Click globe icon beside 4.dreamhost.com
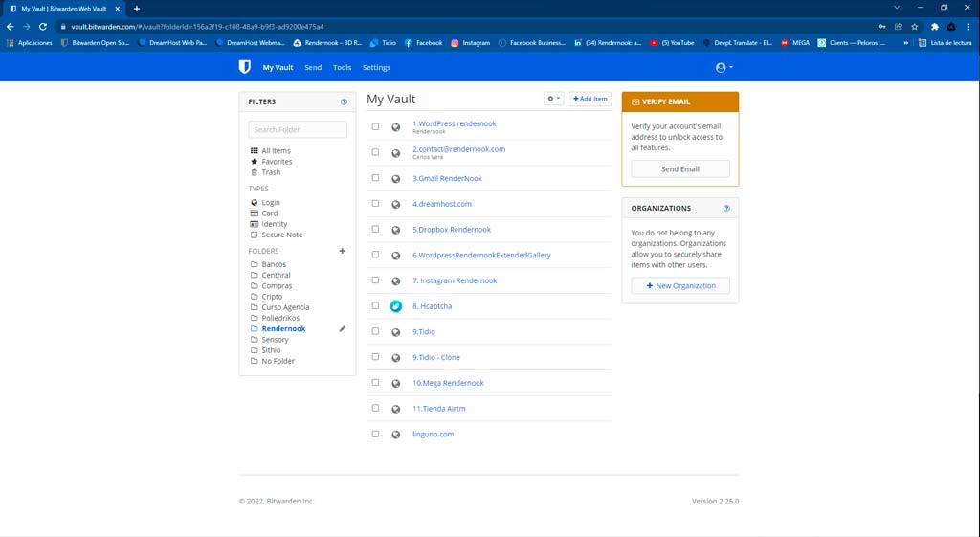This screenshot has width=980, height=537. click(395, 205)
